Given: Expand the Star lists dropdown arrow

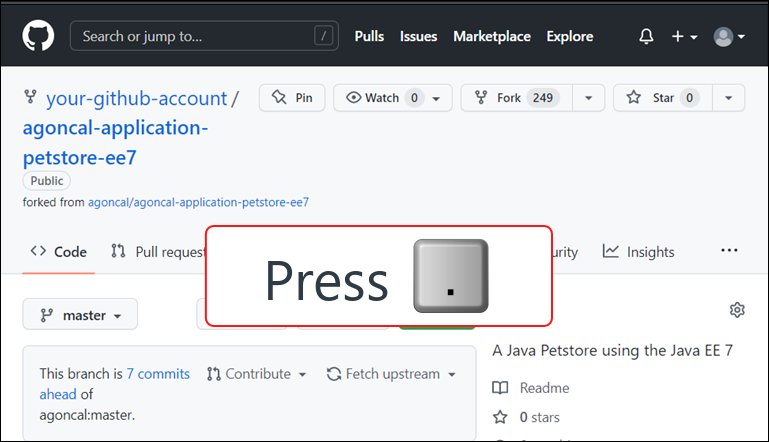Looking at the screenshot, I should (x=729, y=98).
